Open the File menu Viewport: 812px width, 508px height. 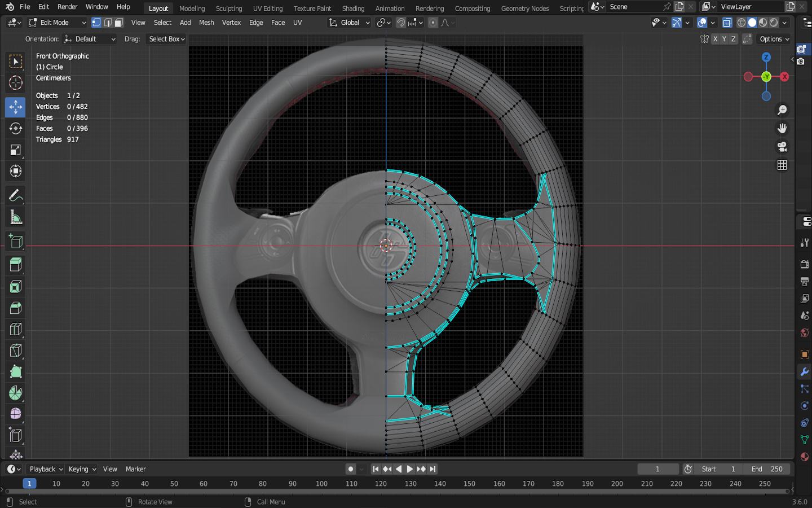point(25,7)
